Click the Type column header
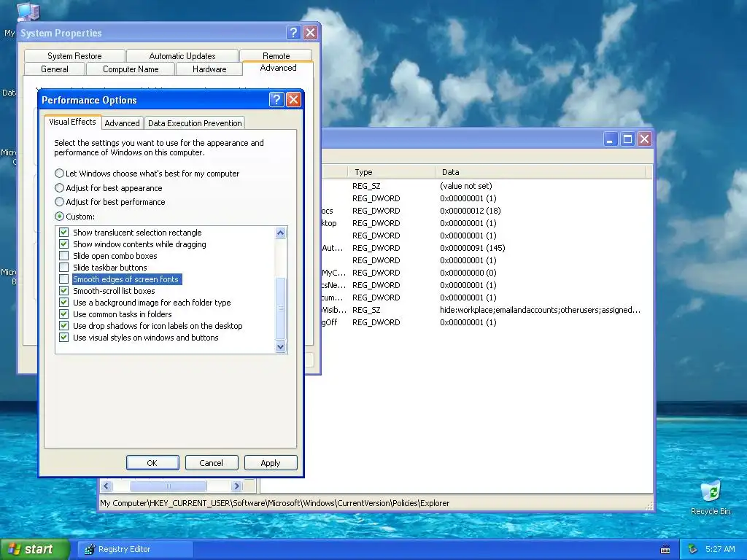Image resolution: width=747 pixels, height=560 pixels. click(x=392, y=172)
